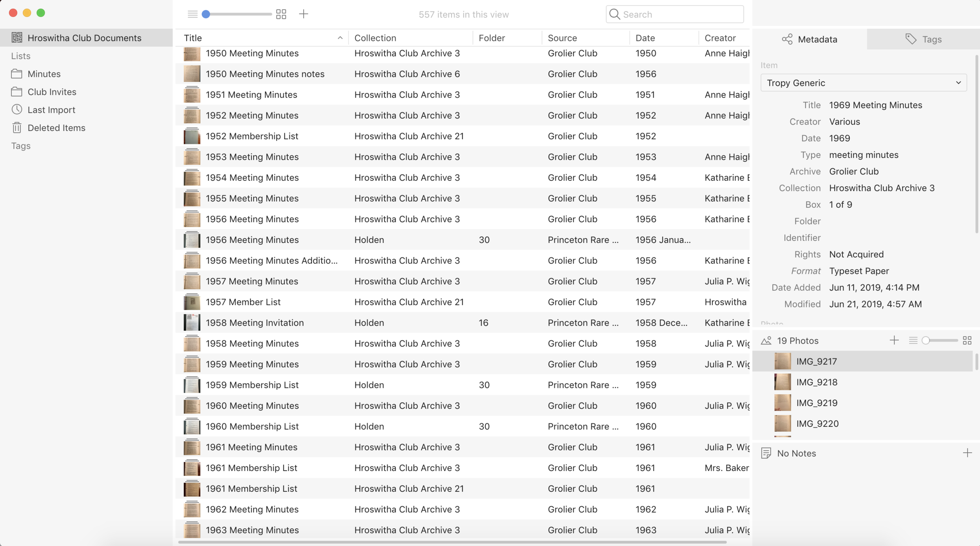This screenshot has height=546, width=980.
Task: Click the Tags label icon
Action: (x=911, y=39)
